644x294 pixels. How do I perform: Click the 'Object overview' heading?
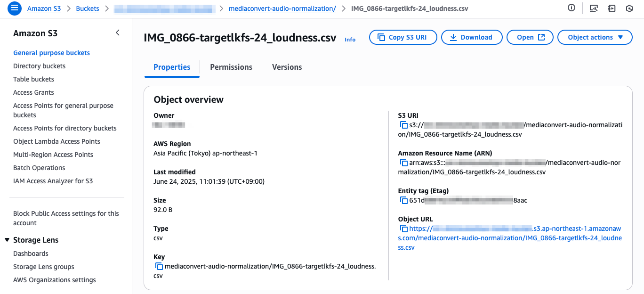pos(189,99)
